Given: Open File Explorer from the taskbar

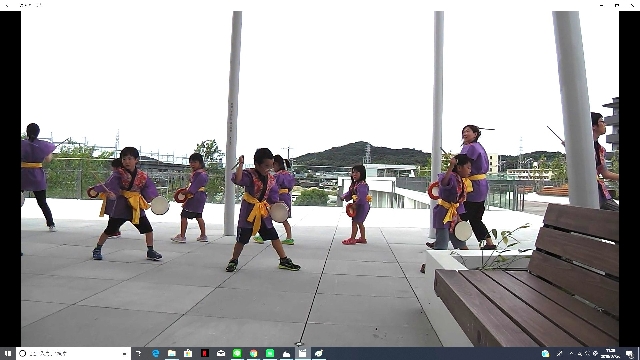Looking at the screenshot, I should (x=172, y=353).
